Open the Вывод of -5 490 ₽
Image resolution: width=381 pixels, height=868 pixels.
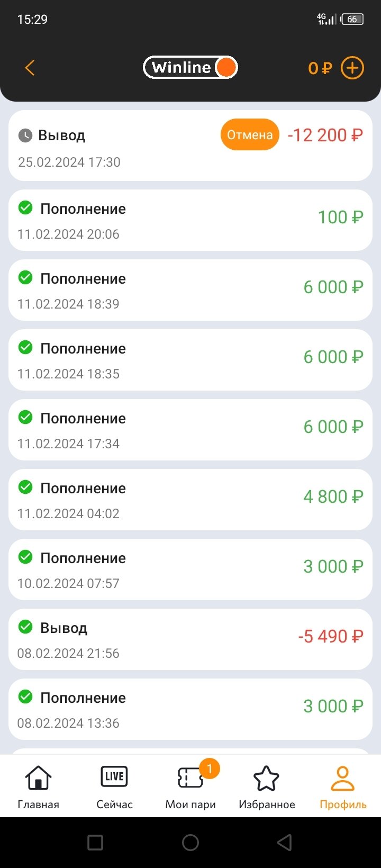[190, 639]
